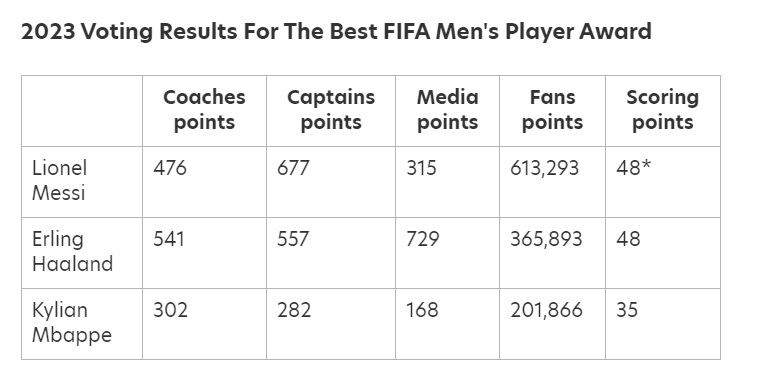Click the Lionel Messi row label
The height and width of the screenshot is (369, 763).
point(59,181)
